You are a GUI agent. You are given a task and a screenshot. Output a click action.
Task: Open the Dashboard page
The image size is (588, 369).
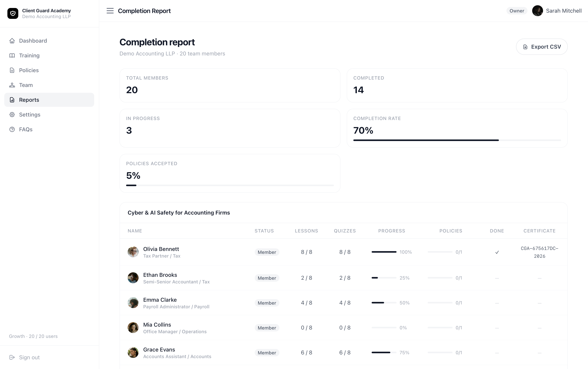(49, 41)
